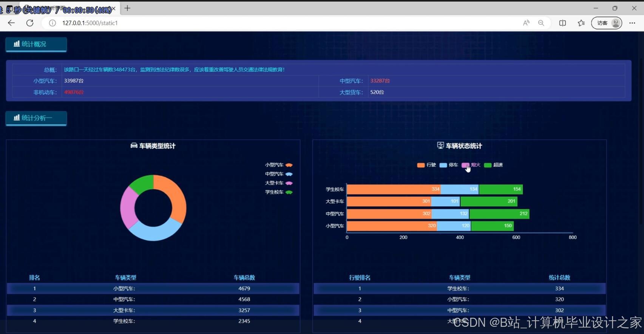Viewport: 644px width, 334px height.
Task: Click the 小型汽车 green bar showing 150
Action: point(493,226)
